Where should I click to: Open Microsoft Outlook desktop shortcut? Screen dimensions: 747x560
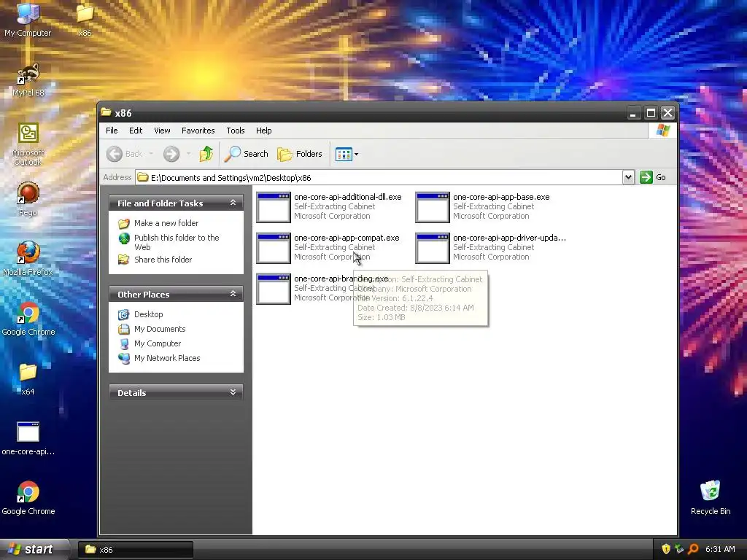point(28,144)
